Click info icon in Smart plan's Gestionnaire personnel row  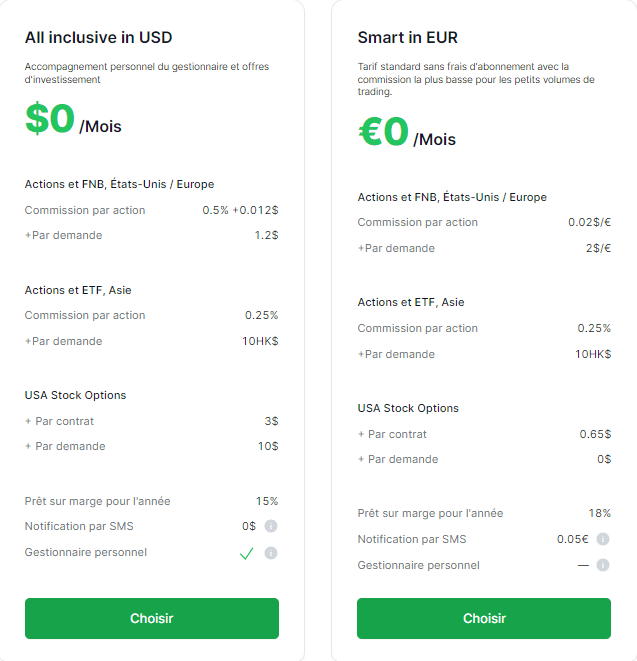pyautogui.click(x=602, y=565)
